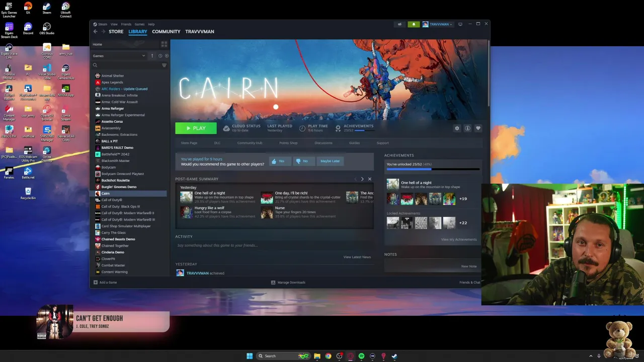Click the green PLAY button for Cairn

(x=196, y=128)
